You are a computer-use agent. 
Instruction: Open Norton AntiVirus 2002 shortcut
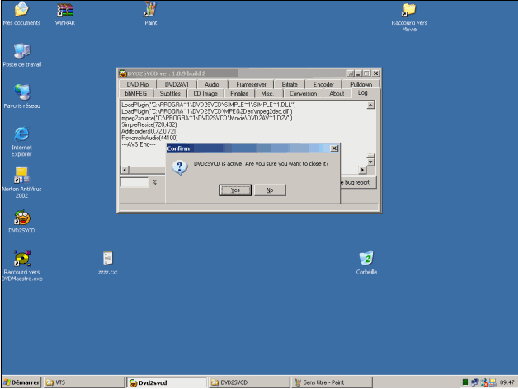(x=22, y=175)
